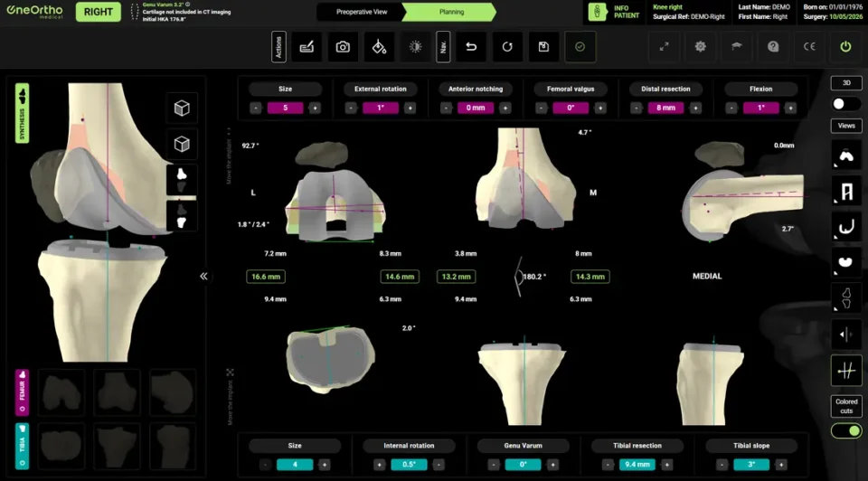868x481 pixels.
Task: Expand the Actions toolbar group
Action: point(278,47)
